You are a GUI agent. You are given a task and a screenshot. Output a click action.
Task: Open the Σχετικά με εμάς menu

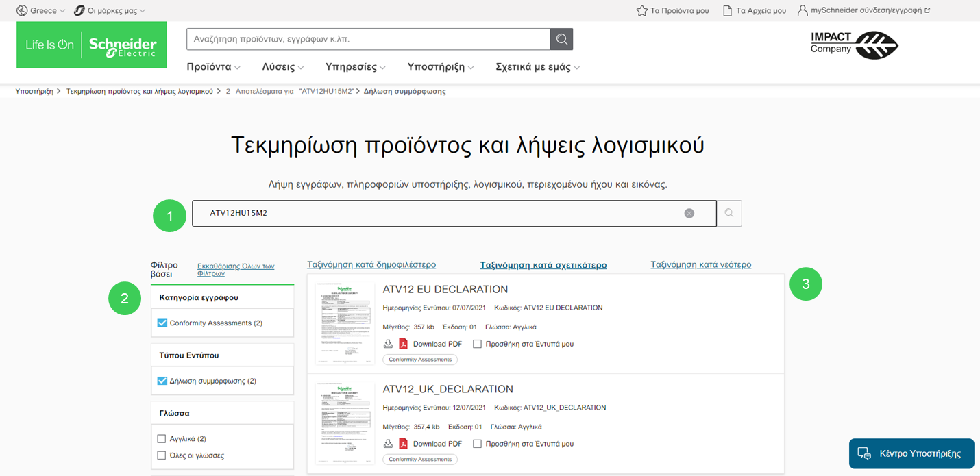click(x=538, y=67)
